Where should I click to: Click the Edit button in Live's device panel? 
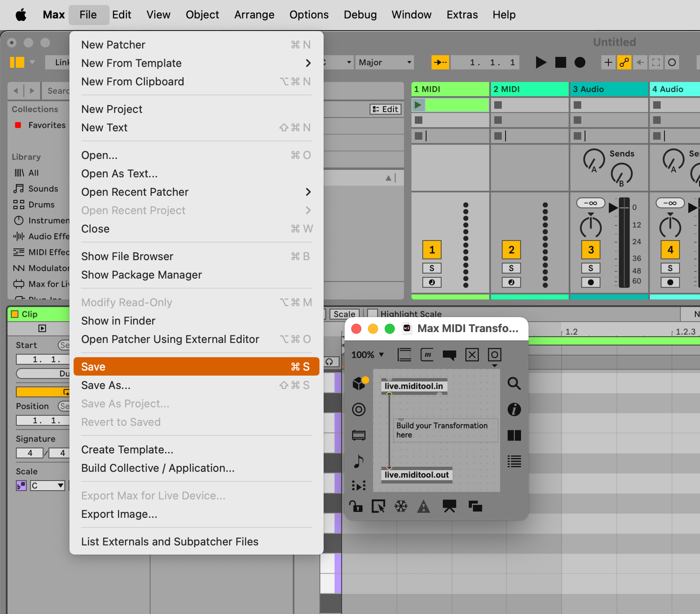point(385,109)
